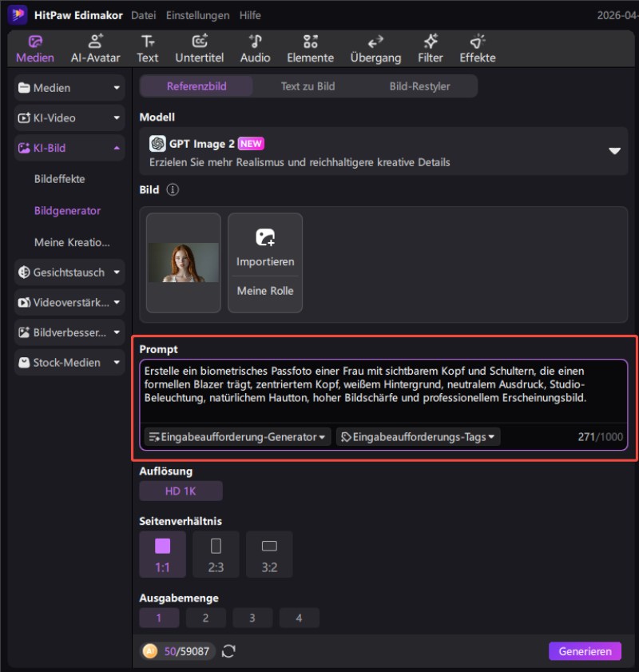The image size is (639, 672).
Task: Open the Eingabeaufforderung-Generator dropdown
Action: tap(237, 437)
